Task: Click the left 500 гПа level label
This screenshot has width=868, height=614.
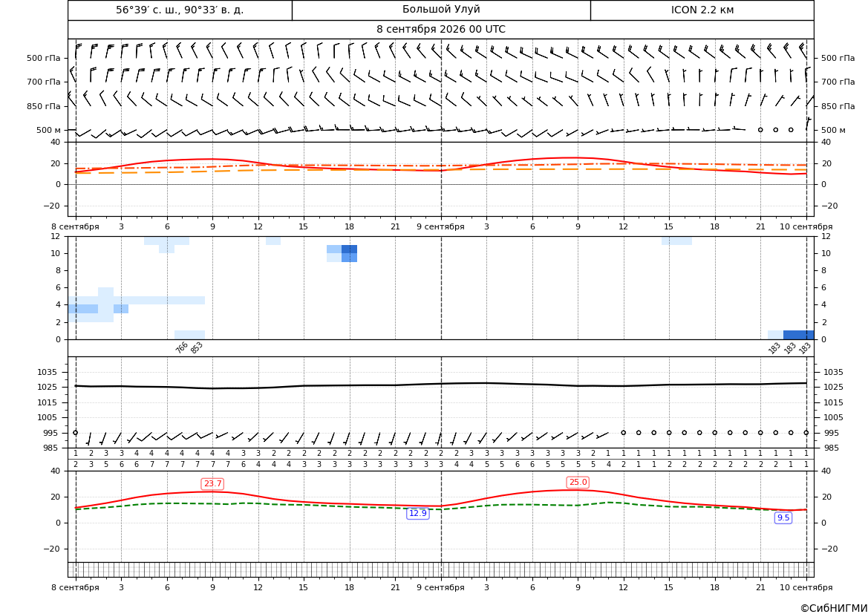Action: [x=44, y=58]
